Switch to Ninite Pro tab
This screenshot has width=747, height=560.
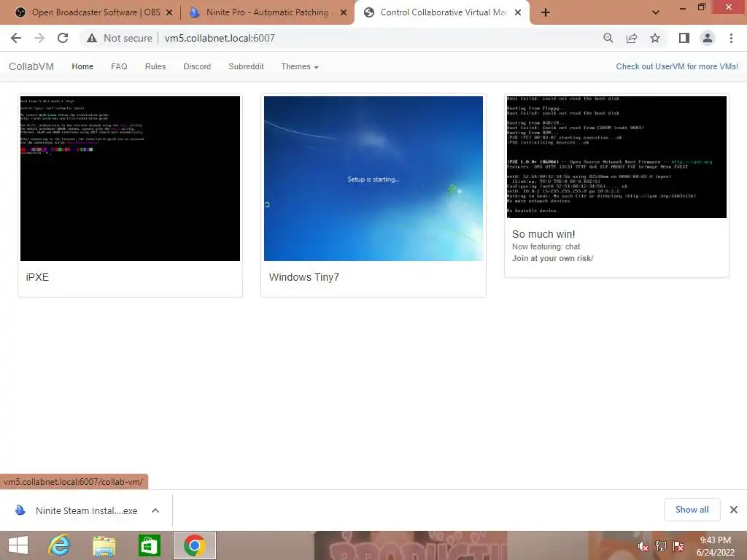267,12
